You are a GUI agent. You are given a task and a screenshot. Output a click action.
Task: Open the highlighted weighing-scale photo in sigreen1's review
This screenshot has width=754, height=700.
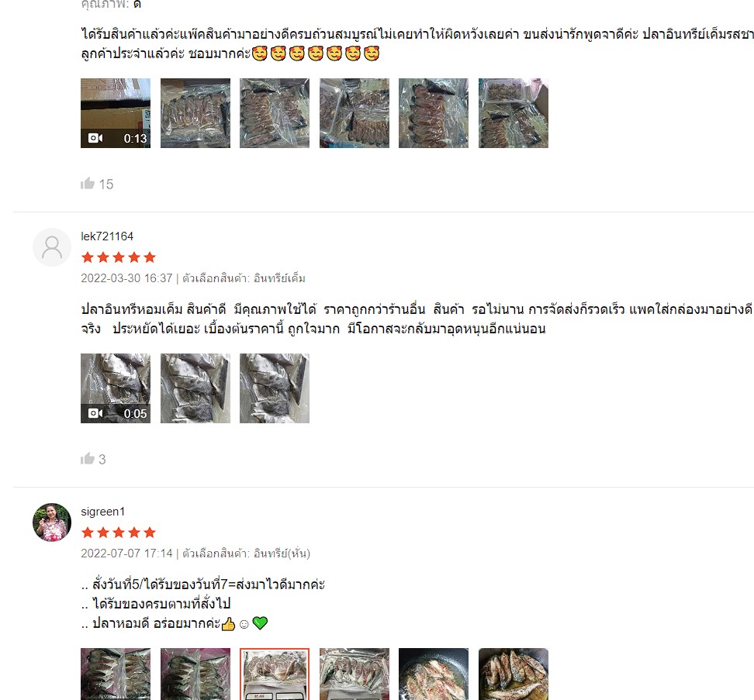click(x=275, y=674)
